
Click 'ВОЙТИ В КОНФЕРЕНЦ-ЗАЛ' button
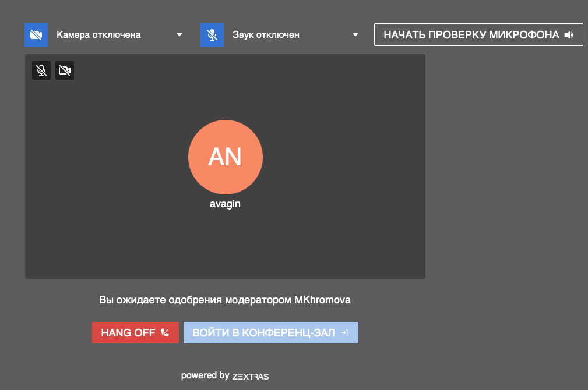click(x=264, y=333)
